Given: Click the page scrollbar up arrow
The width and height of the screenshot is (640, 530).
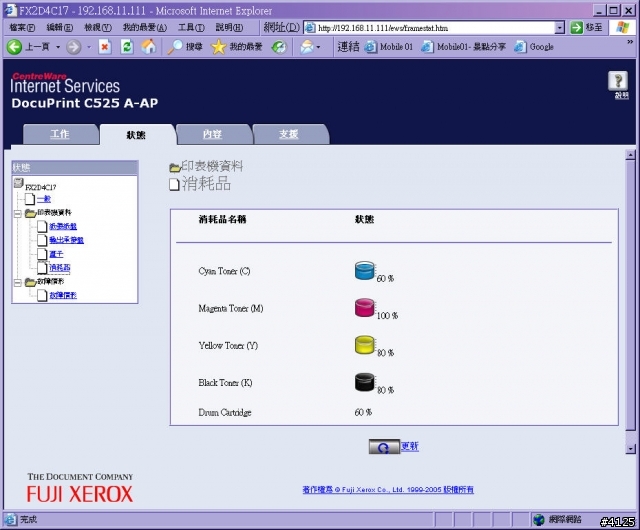Looking at the screenshot, I should [x=631, y=155].
